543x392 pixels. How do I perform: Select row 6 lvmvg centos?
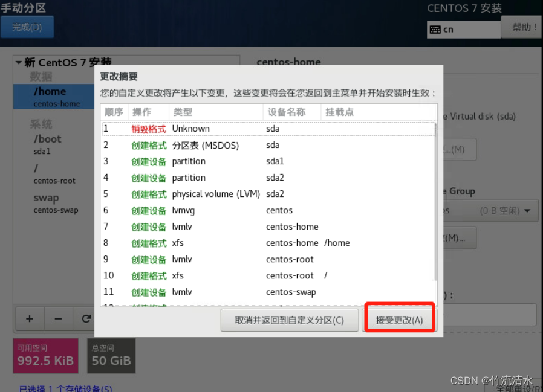pos(268,210)
